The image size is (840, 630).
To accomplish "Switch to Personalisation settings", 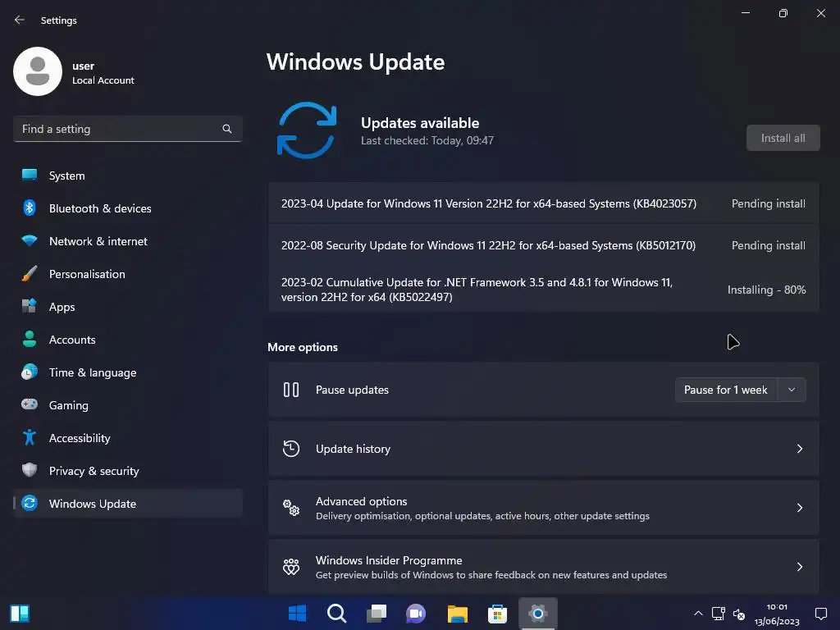I will [x=127, y=274].
